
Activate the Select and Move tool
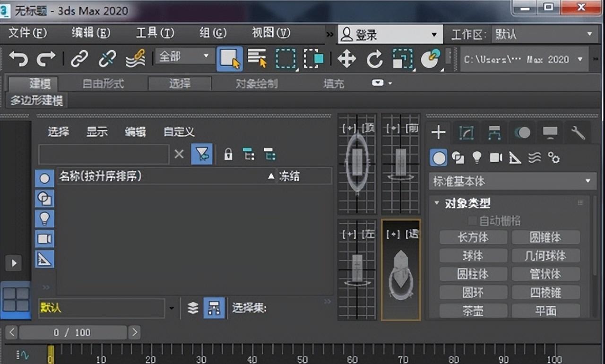[346, 58]
